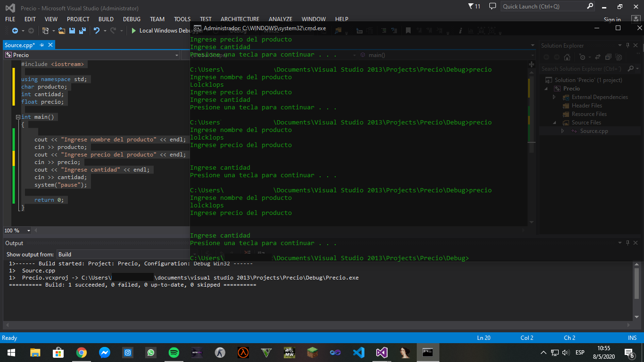Click the Open File folder icon
Viewport: 644px width, 362px height.
[62, 31]
